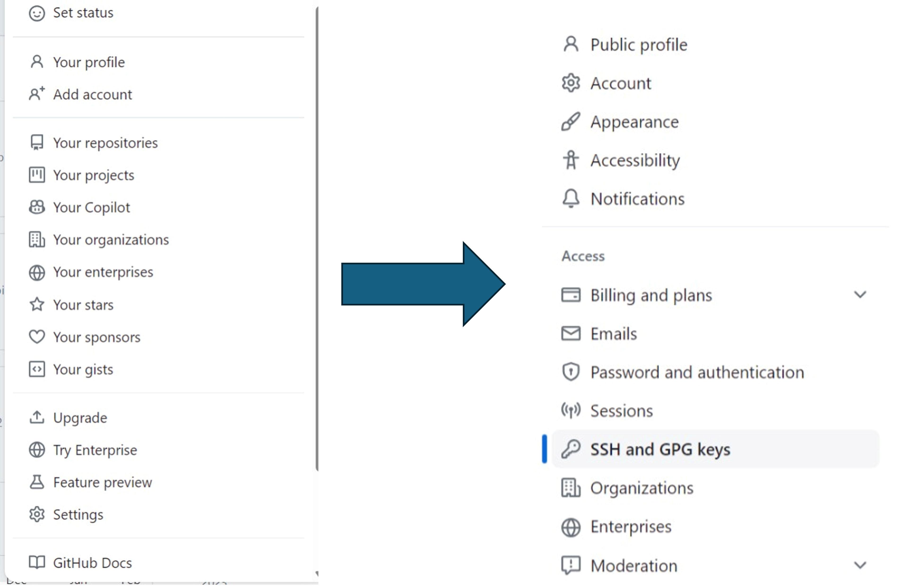The image size is (911, 588).
Task: Open the Emails settings page
Action: click(x=613, y=334)
